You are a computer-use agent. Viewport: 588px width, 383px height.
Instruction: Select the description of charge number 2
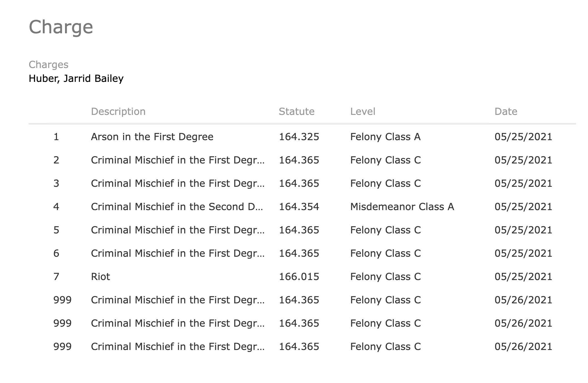coord(178,160)
